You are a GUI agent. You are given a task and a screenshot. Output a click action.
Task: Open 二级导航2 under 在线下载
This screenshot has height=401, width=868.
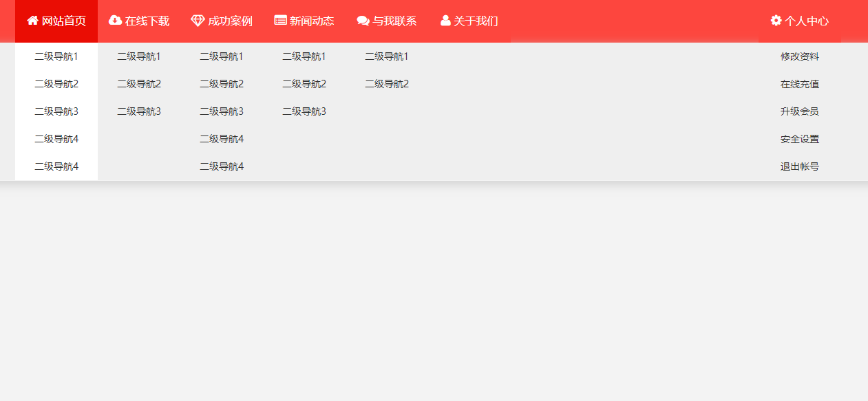coord(139,84)
